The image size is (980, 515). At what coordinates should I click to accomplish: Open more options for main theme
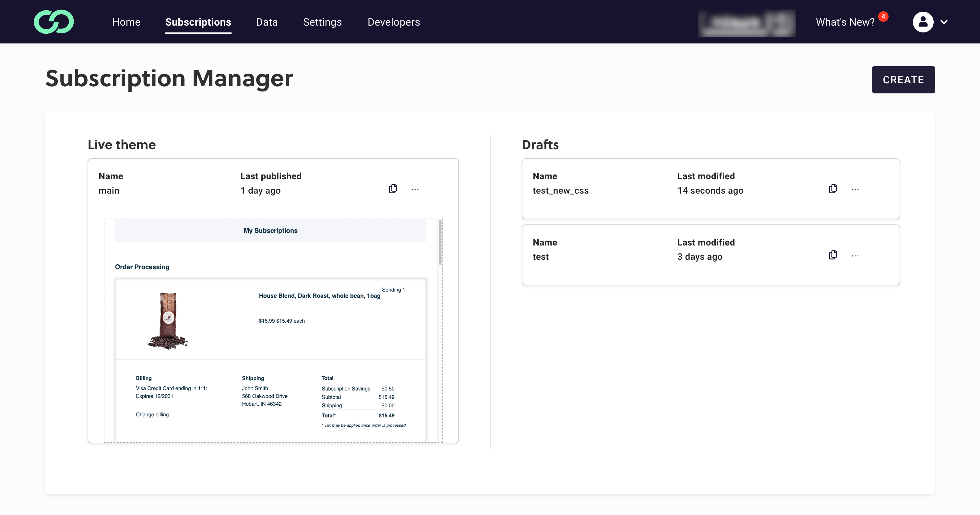(x=415, y=189)
